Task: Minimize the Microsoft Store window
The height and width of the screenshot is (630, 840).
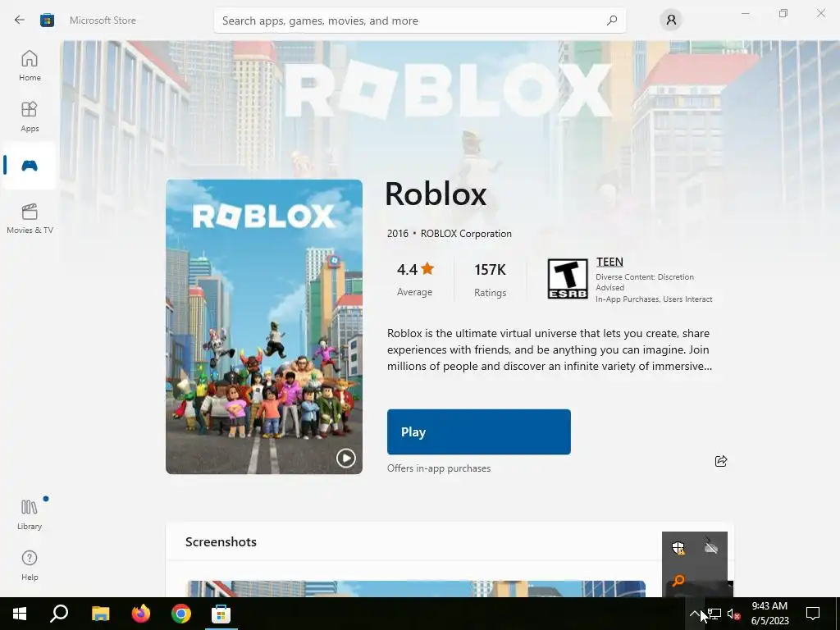Action: pos(745,13)
